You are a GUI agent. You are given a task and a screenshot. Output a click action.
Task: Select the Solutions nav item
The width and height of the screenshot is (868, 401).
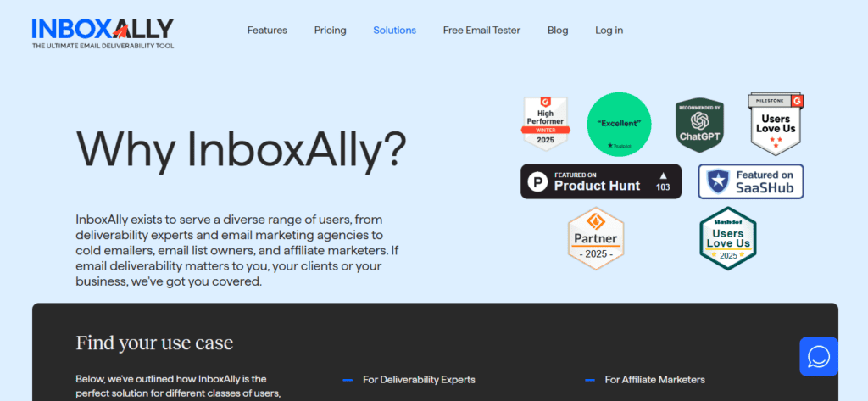point(395,31)
